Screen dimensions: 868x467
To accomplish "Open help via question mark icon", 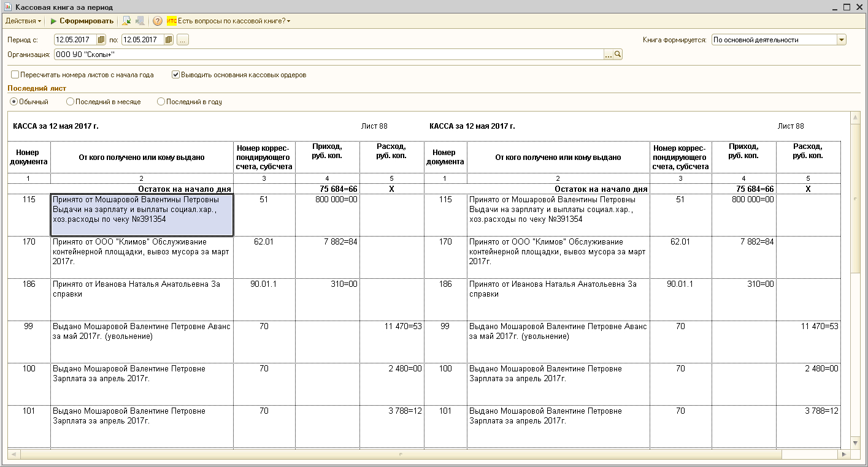I will tap(158, 21).
